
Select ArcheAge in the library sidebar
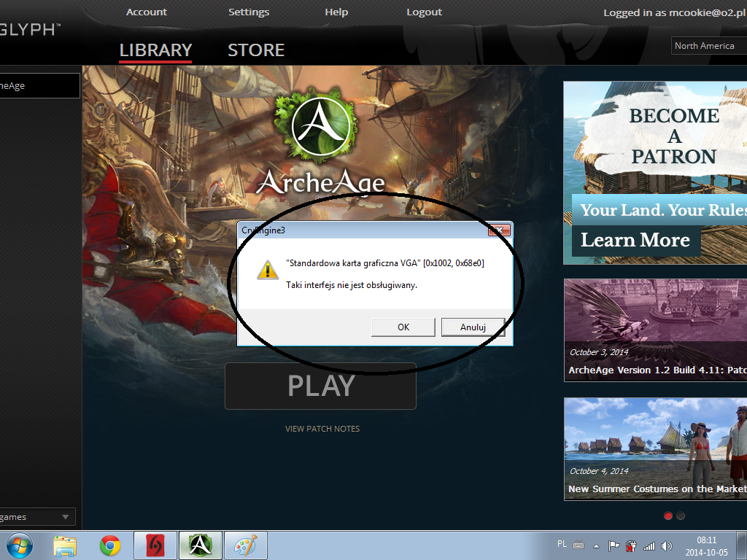(x=40, y=86)
